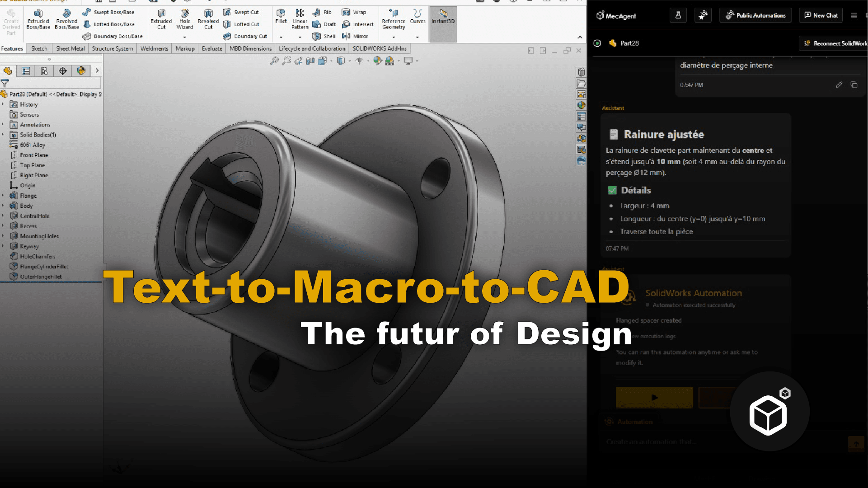Expand the Solid Bodies(1) folder
This screenshot has width=868, height=488.
(3, 135)
